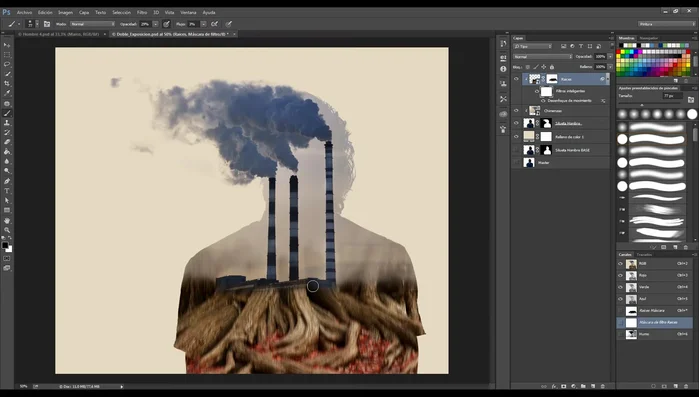
Task: Pick the red swatch in Muestras panel
Action: [x=619, y=52]
